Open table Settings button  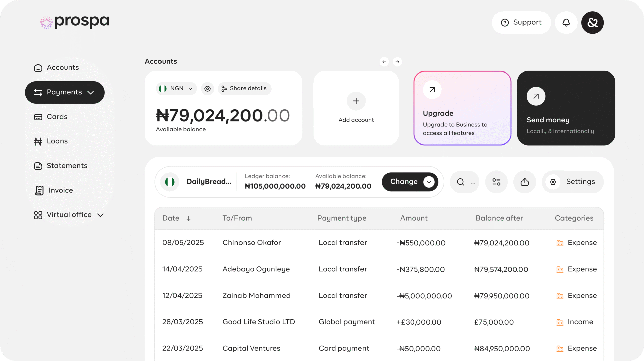pyautogui.click(x=573, y=182)
